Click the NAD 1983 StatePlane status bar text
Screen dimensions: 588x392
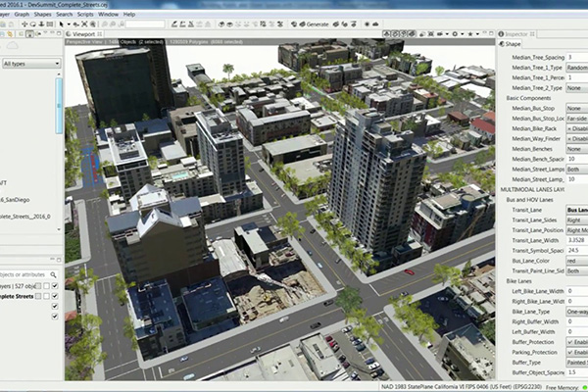461,387
